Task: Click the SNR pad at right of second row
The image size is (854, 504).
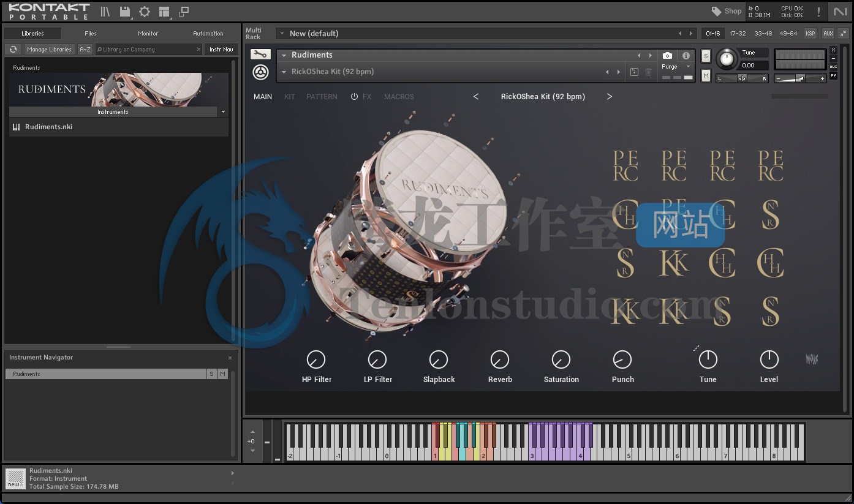Action: (x=771, y=214)
